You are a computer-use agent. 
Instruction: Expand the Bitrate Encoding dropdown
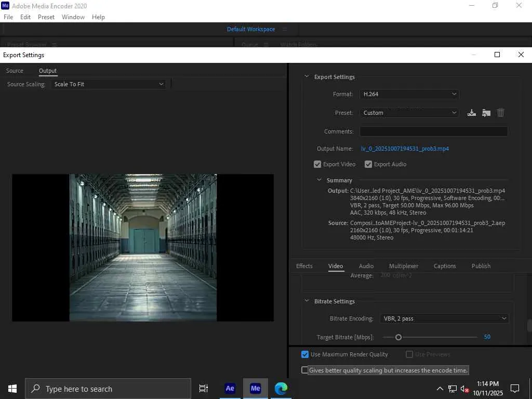444,318
